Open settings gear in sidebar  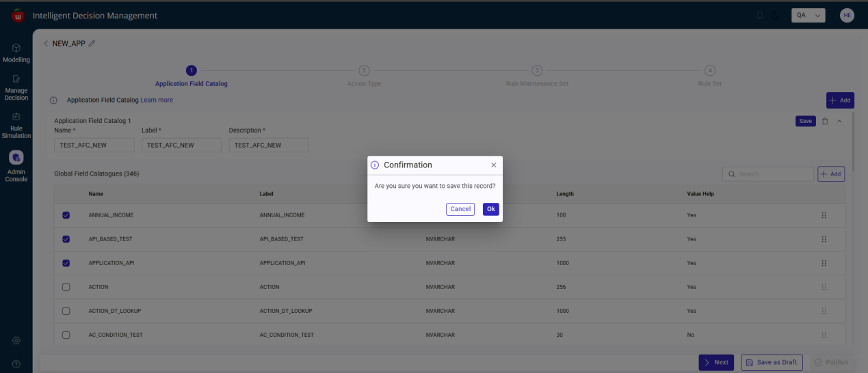tap(16, 340)
